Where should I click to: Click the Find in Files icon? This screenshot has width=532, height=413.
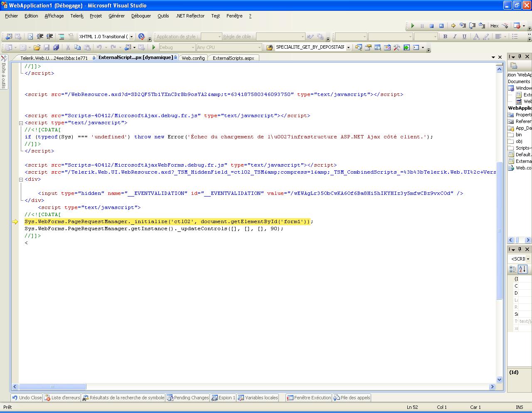pos(269,47)
